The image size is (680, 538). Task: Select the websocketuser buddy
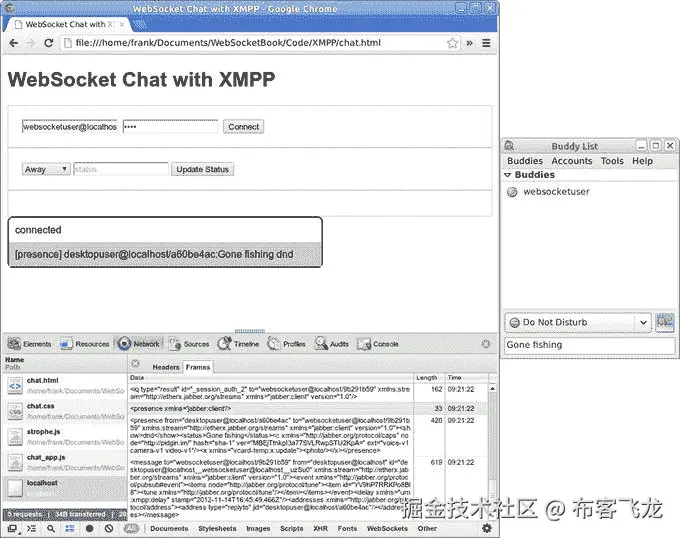point(590,192)
